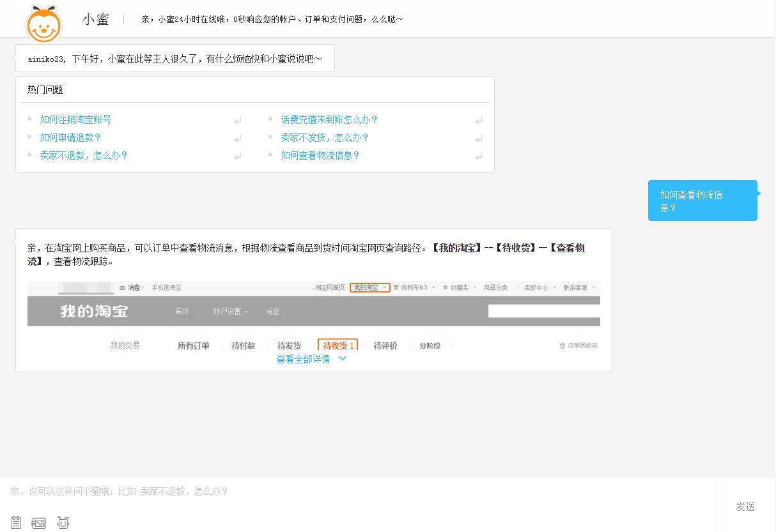The image size is (776, 532).
Task: Click the 小蜜 bee avatar logo
Action: pyautogui.click(x=43, y=23)
